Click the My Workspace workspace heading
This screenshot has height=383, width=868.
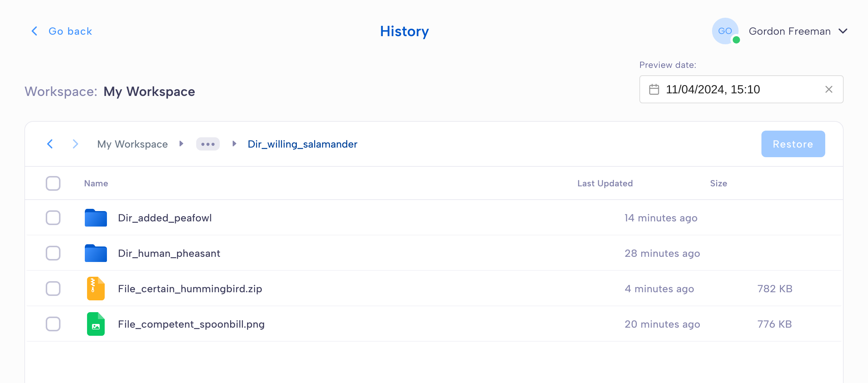click(149, 92)
